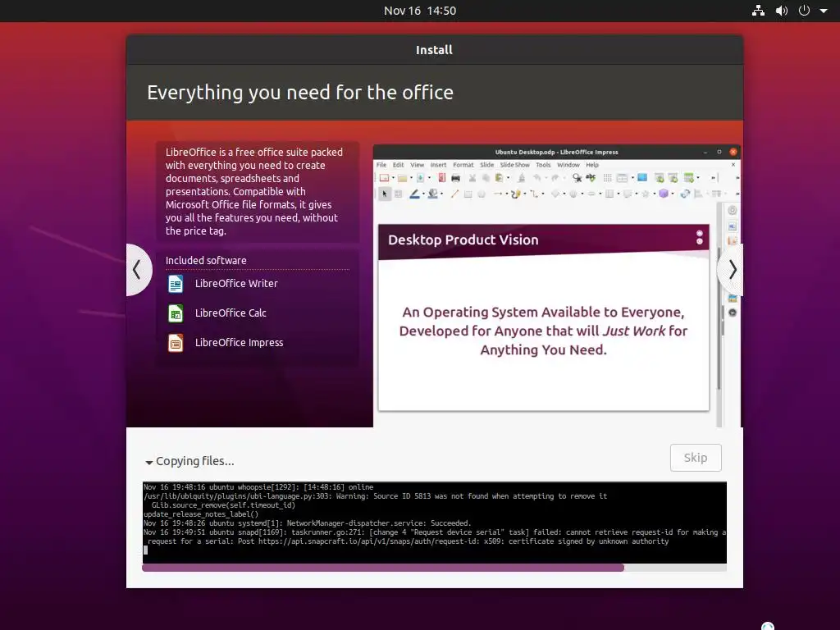Open Slide Show menu in Impress preview
The width and height of the screenshot is (840, 630).
pyautogui.click(x=515, y=165)
